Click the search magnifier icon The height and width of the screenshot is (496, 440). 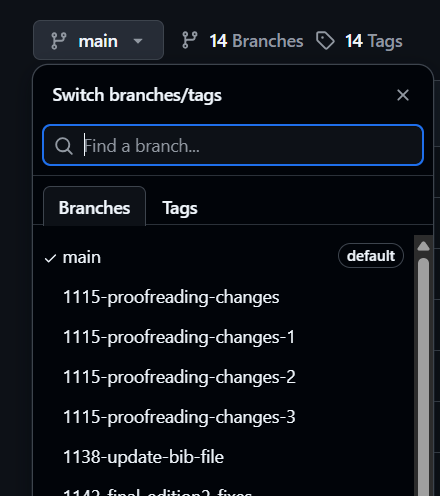[x=64, y=146]
